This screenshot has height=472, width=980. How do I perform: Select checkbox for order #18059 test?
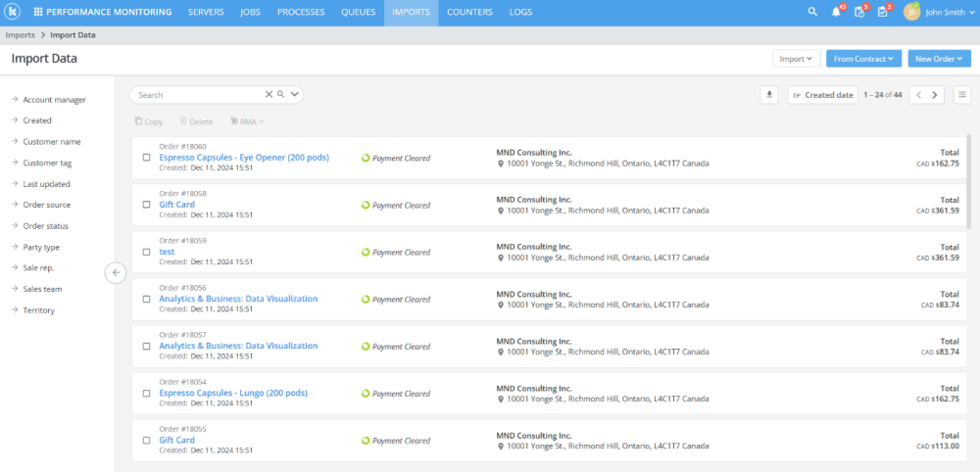tap(146, 252)
